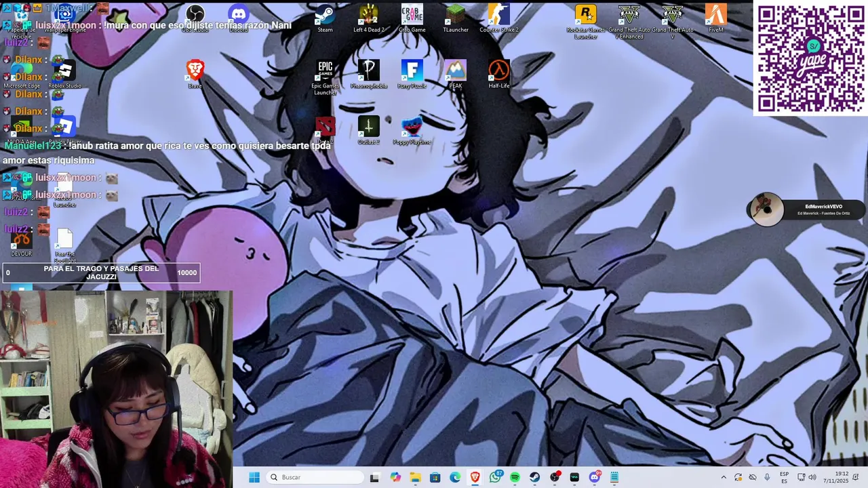This screenshot has height=488, width=868.
Task: Switch to Steam on the taskbar
Action: (535, 477)
